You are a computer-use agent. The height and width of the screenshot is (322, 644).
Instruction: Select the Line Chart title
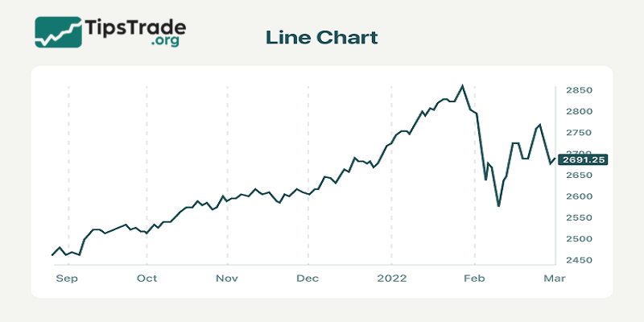[321, 38]
